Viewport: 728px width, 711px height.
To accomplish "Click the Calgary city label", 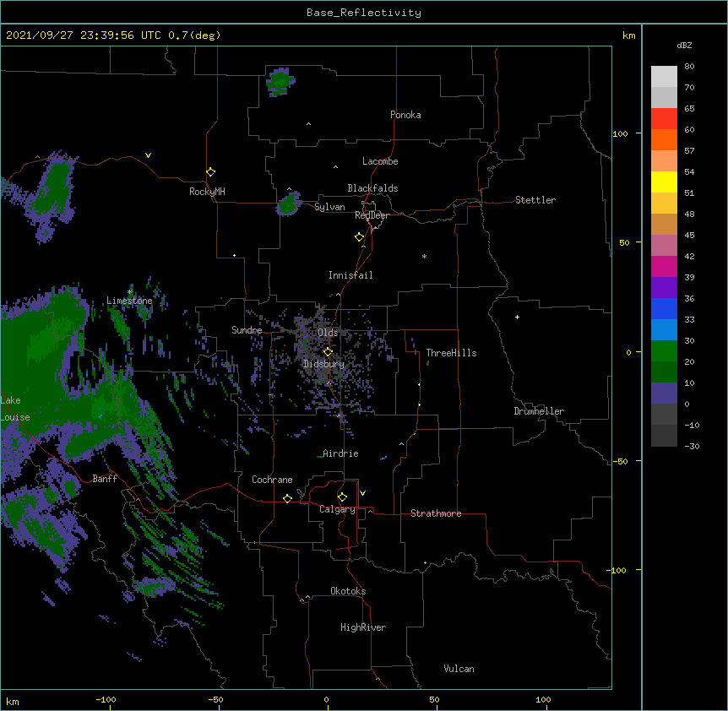I will 338,509.
